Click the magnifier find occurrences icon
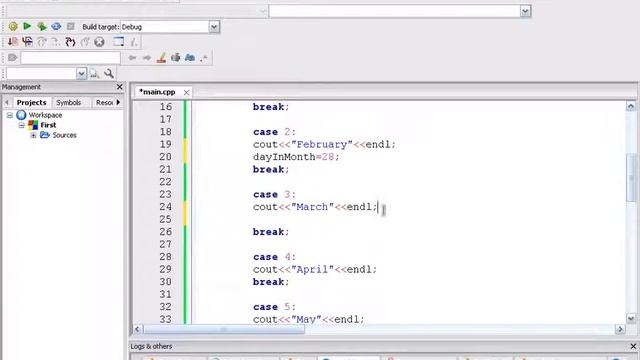This screenshot has height=360, width=640. coord(109,73)
